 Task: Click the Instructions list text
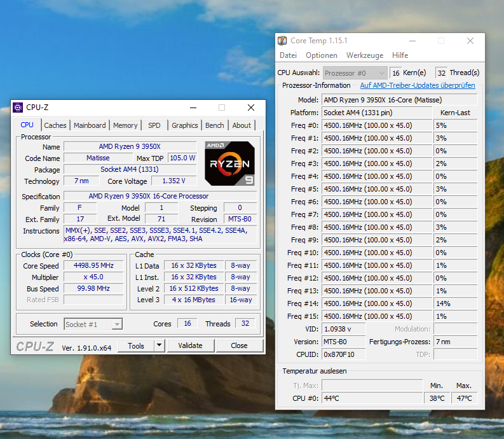click(160, 235)
